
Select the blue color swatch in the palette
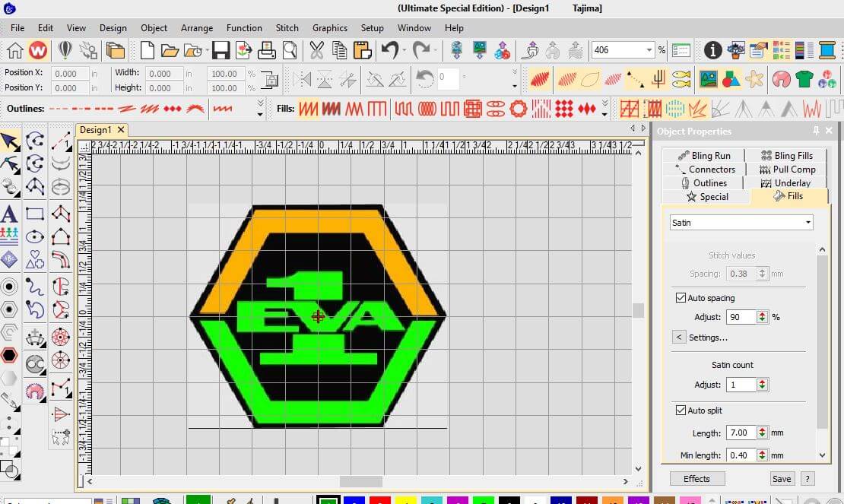[354, 501]
